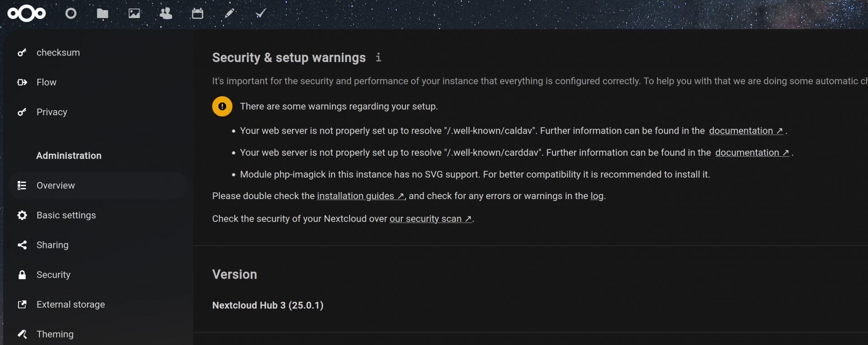Image resolution: width=868 pixels, height=345 pixels.
Task: Open the Contacts app icon
Action: point(166,14)
